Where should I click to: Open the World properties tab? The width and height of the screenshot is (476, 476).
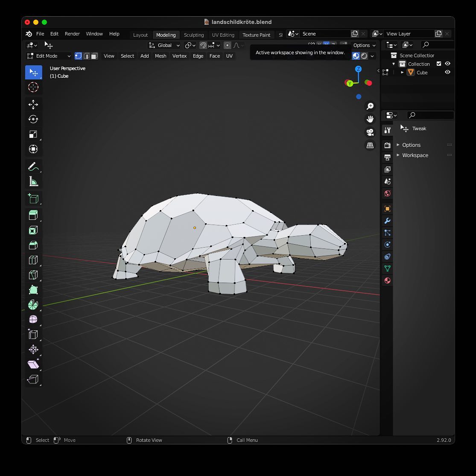387,193
